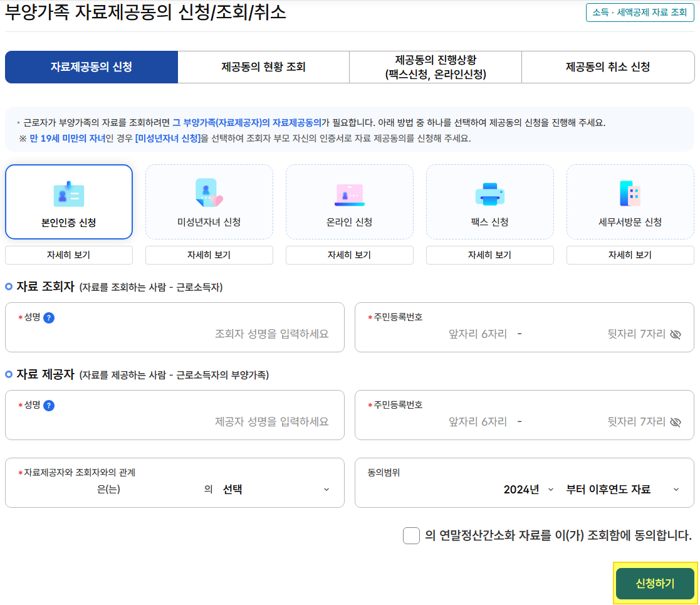The width and height of the screenshot is (700, 605).
Task: Open the 2024년 year dropdown
Action: click(528, 490)
